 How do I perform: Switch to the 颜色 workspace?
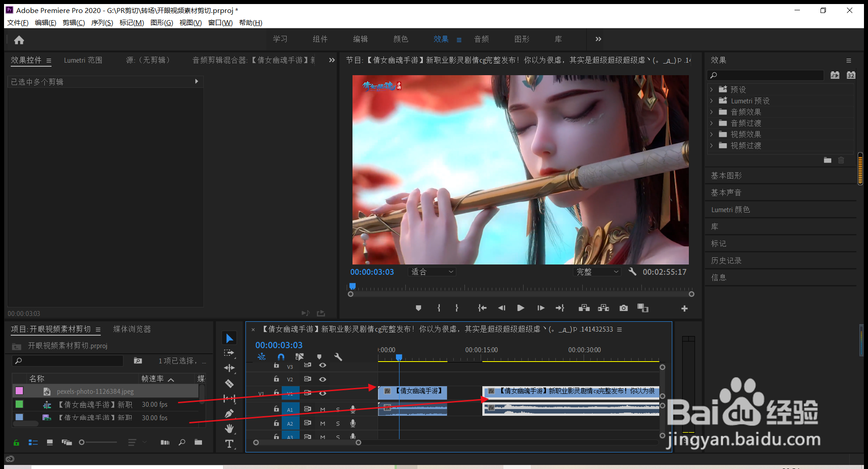(401, 39)
